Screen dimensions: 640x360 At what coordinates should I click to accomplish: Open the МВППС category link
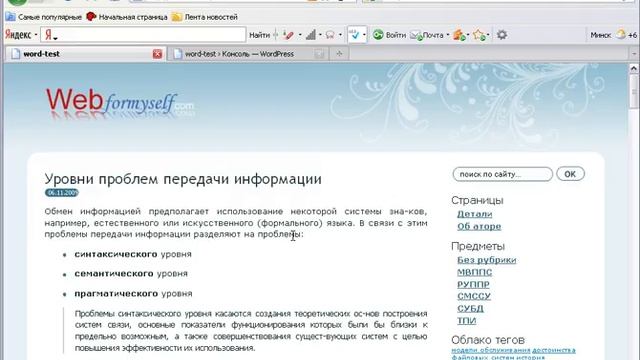[475, 272]
